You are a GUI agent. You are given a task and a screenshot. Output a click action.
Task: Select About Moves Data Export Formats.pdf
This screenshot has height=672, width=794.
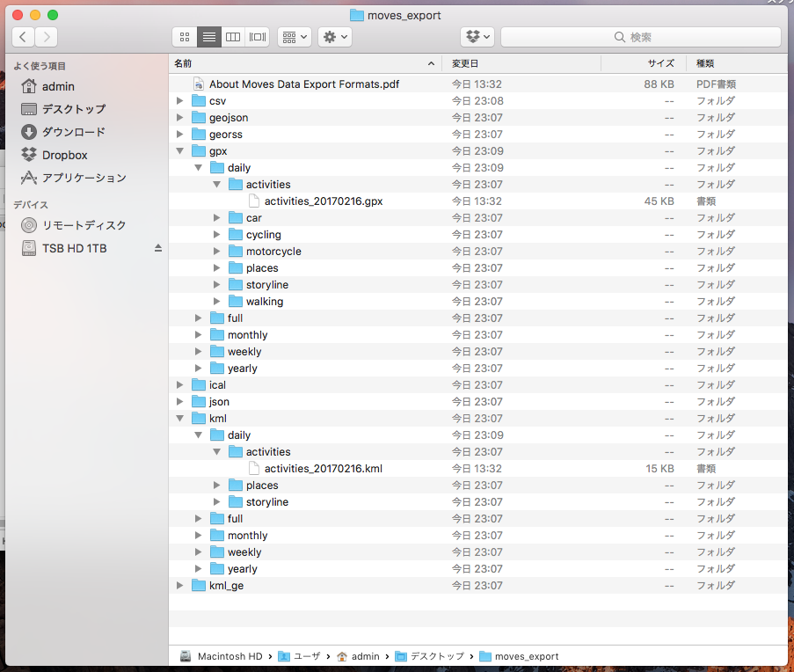[304, 84]
